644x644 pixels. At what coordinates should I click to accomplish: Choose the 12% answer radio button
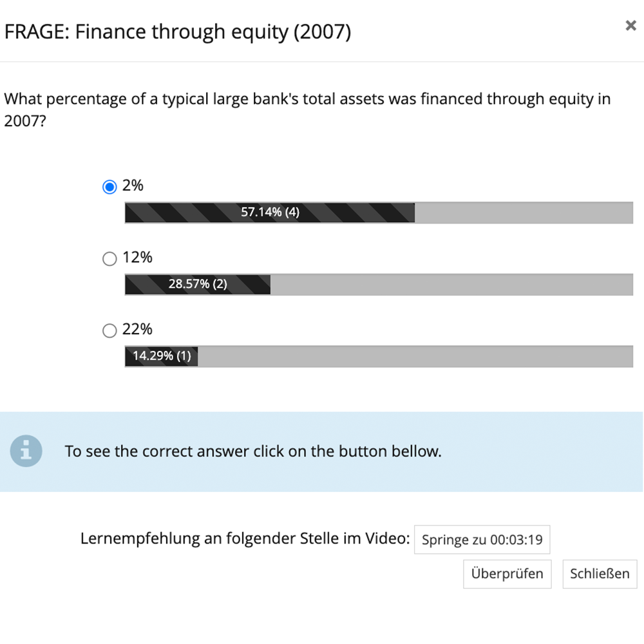109,259
